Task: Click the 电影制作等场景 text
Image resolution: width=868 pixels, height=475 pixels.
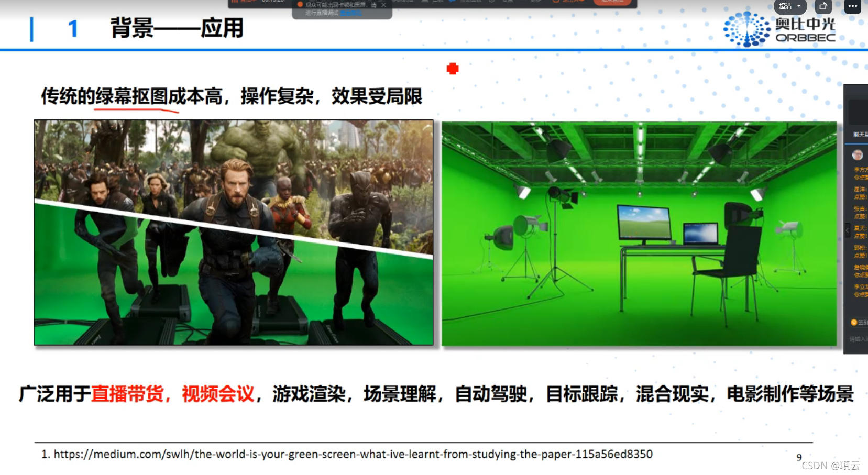Action: coord(790,394)
